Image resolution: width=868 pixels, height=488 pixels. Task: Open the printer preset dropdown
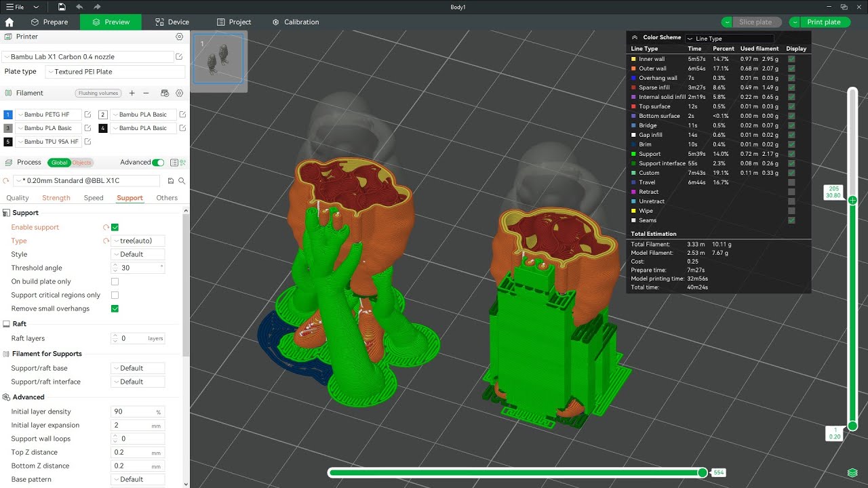click(88, 57)
